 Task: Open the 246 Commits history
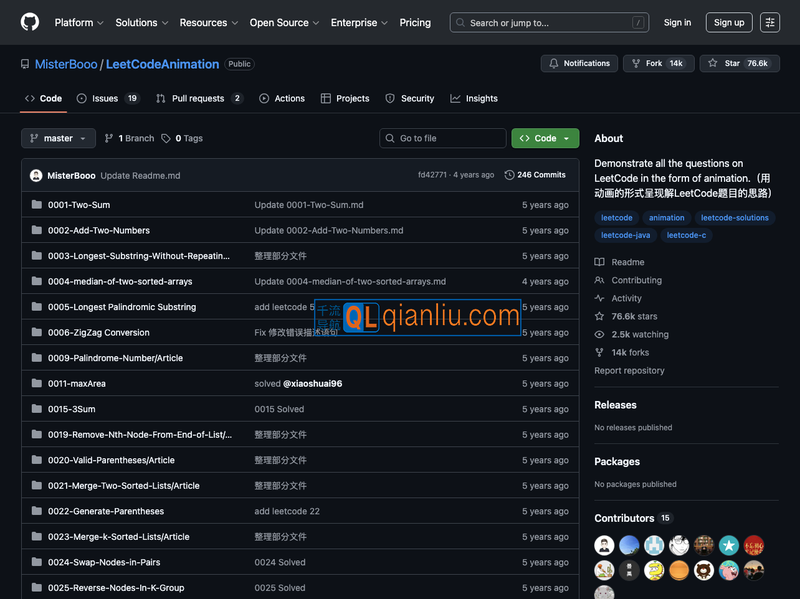(535, 175)
